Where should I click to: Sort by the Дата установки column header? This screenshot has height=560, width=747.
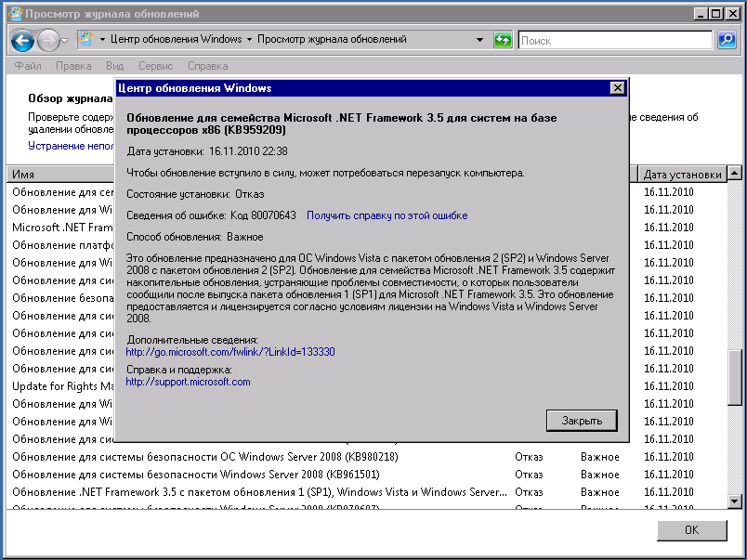point(682,174)
